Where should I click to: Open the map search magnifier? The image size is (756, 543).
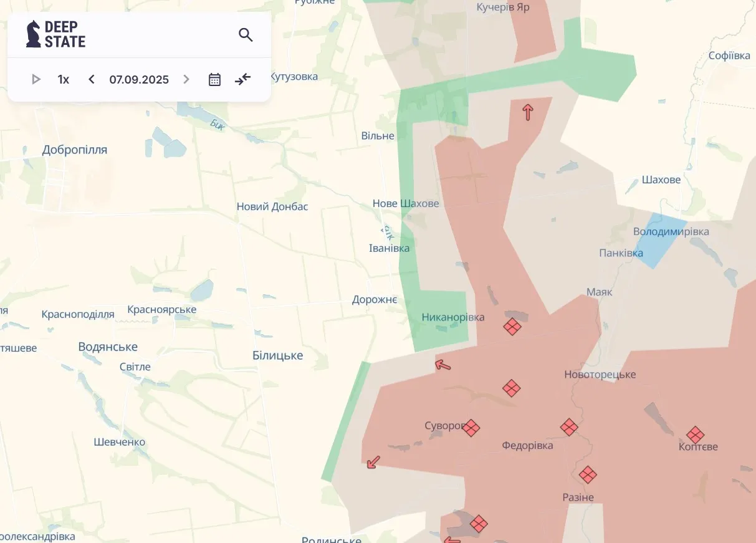pyautogui.click(x=246, y=35)
